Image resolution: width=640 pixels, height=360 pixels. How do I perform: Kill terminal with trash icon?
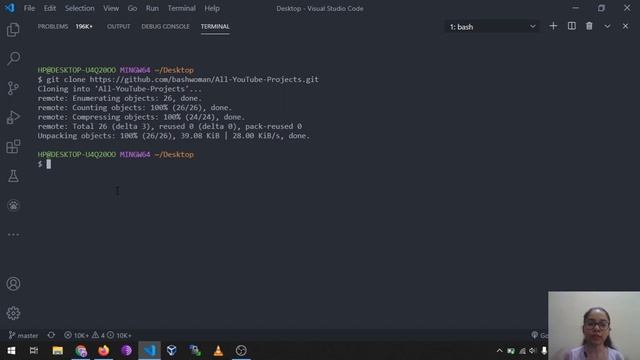pos(589,26)
